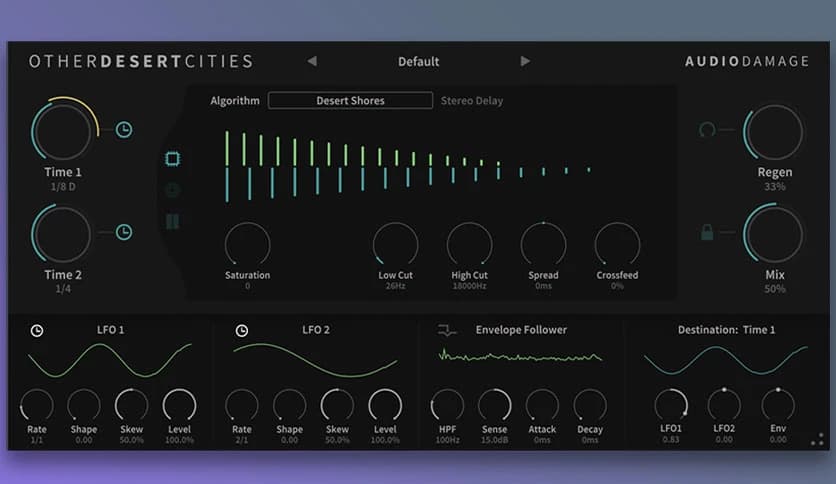The image size is (836, 484).
Task: Go to the previous preset arrow
Action: [x=312, y=62]
